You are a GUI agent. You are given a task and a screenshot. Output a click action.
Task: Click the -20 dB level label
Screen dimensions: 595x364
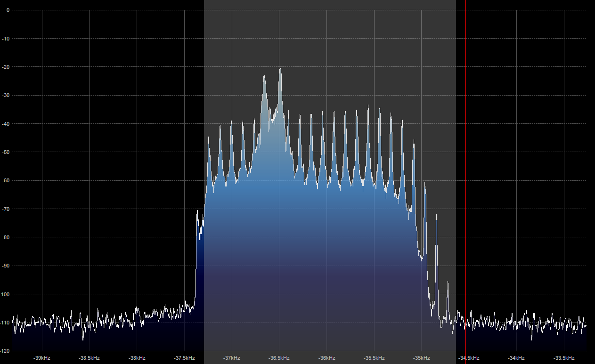5,67
